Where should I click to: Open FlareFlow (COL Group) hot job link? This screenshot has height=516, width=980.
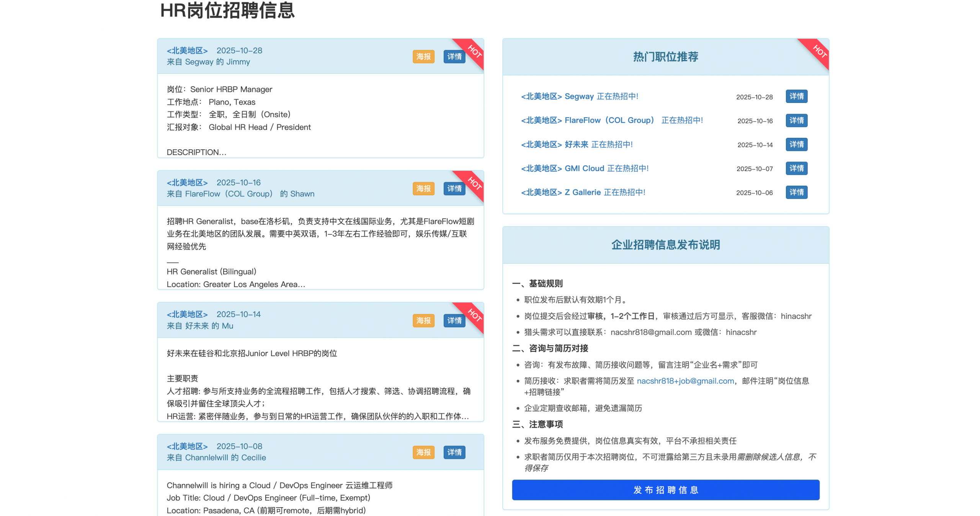(x=611, y=120)
